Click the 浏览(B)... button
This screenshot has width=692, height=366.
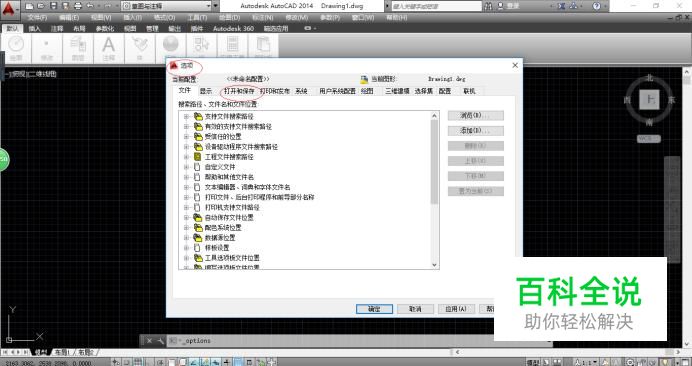click(475, 116)
